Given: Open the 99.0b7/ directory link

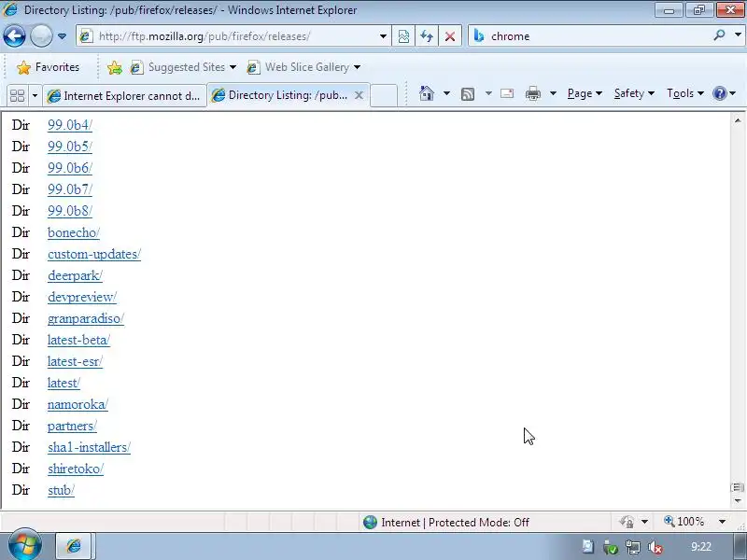Looking at the screenshot, I should (x=69, y=189).
